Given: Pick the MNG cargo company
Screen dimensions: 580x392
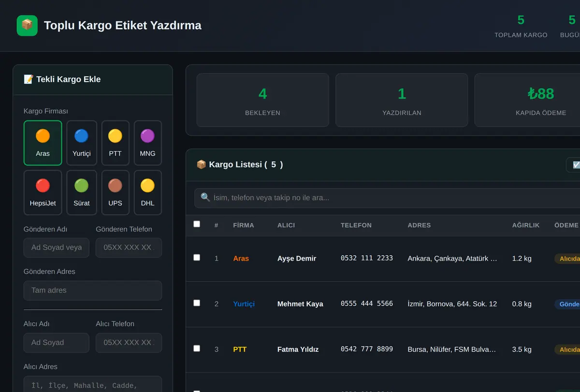Looking at the screenshot, I should [148, 143].
